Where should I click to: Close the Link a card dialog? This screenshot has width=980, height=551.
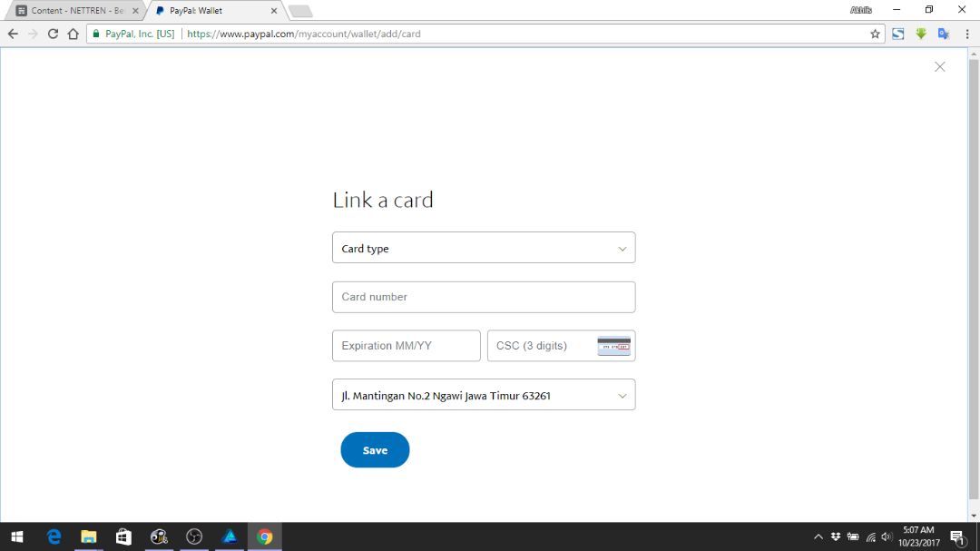click(939, 67)
